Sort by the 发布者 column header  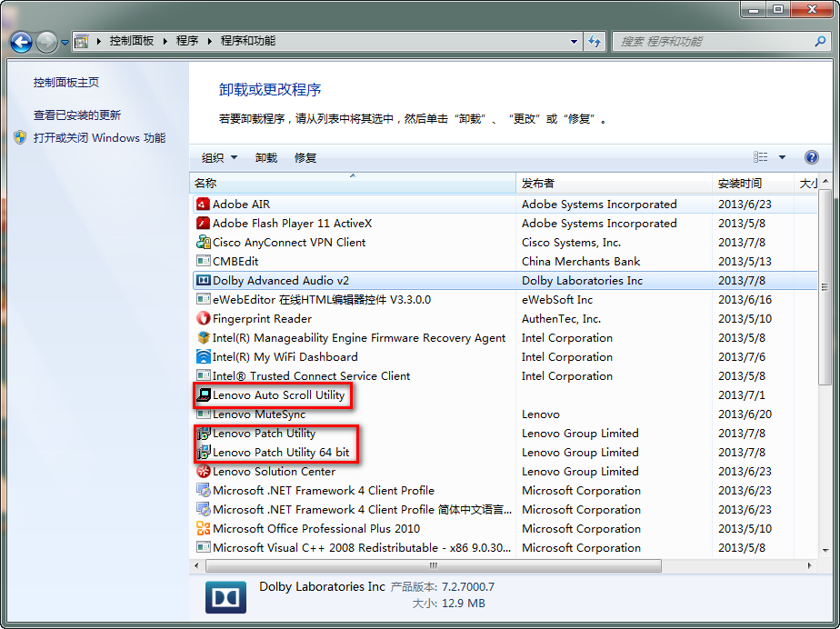614,184
